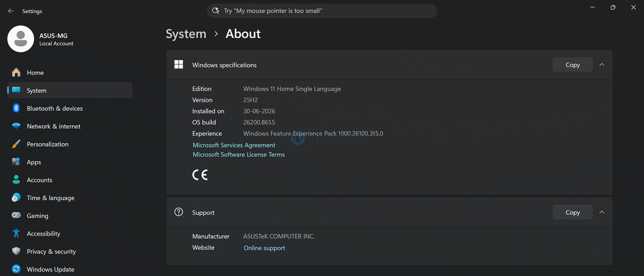Open Time & language settings
The width and height of the screenshot is (644, 276).
(x=70, y=198)
